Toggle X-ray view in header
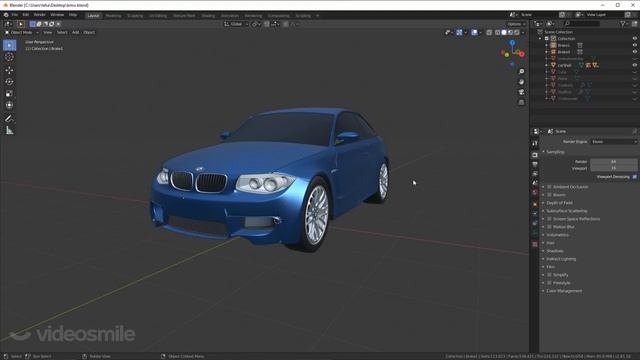640x360 pixels. (489, 32)
